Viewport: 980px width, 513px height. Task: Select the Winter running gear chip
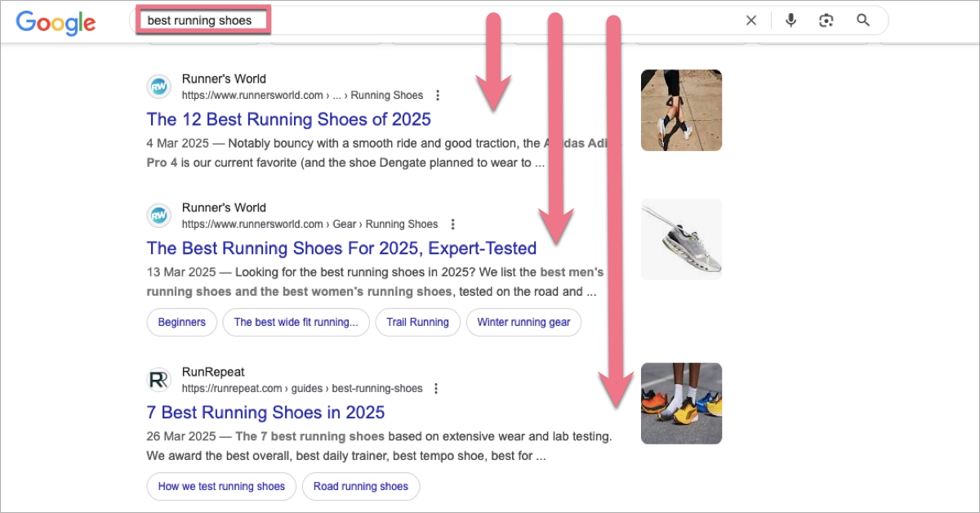coord(523,322)
